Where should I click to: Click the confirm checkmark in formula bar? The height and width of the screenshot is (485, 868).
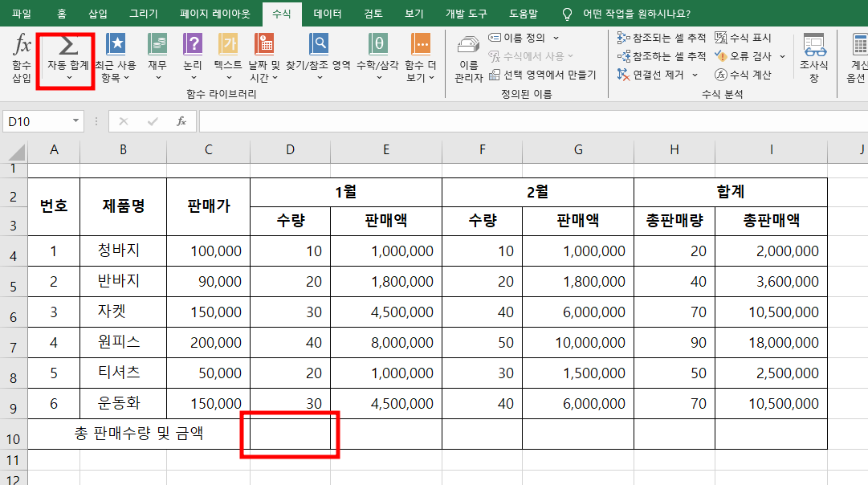tap(153, 121)
